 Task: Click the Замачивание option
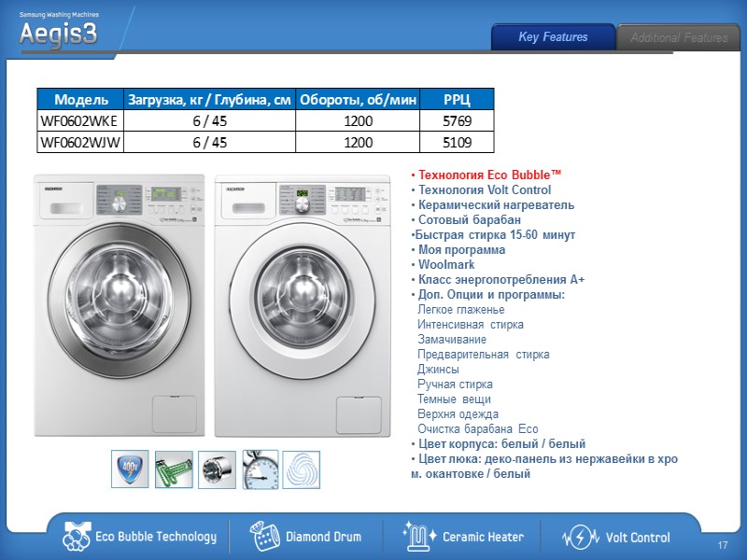click(452, 340)
